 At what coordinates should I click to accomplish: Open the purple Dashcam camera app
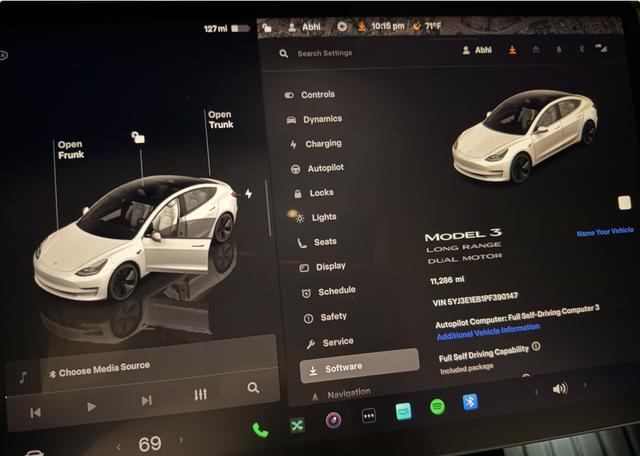tap(333, 420)
